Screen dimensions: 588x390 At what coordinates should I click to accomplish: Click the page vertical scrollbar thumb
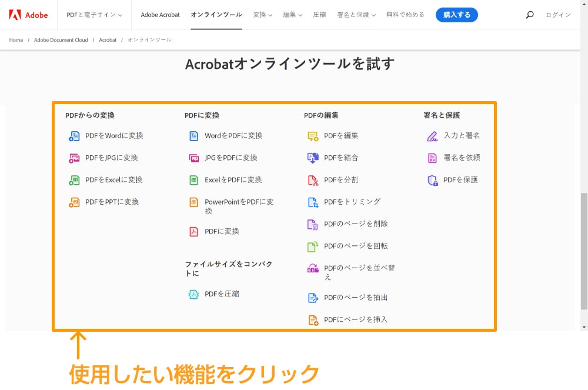(x=584, y=251)
